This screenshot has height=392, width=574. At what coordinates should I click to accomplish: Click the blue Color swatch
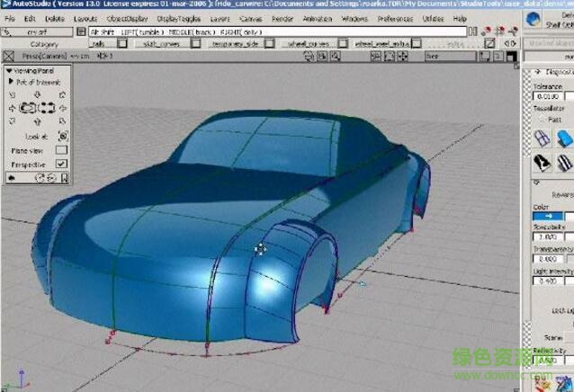point(548,216)
